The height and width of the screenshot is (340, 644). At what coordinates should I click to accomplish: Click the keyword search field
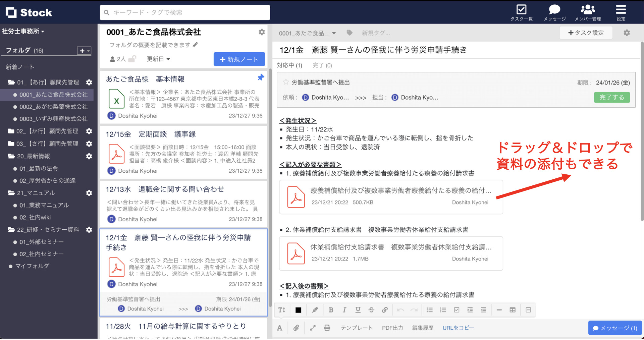click(184, 12)
